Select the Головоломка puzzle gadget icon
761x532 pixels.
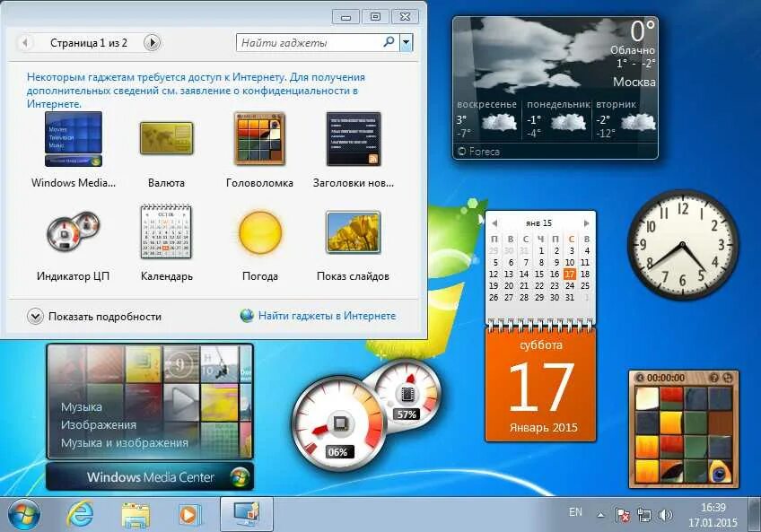coord(259,139)
